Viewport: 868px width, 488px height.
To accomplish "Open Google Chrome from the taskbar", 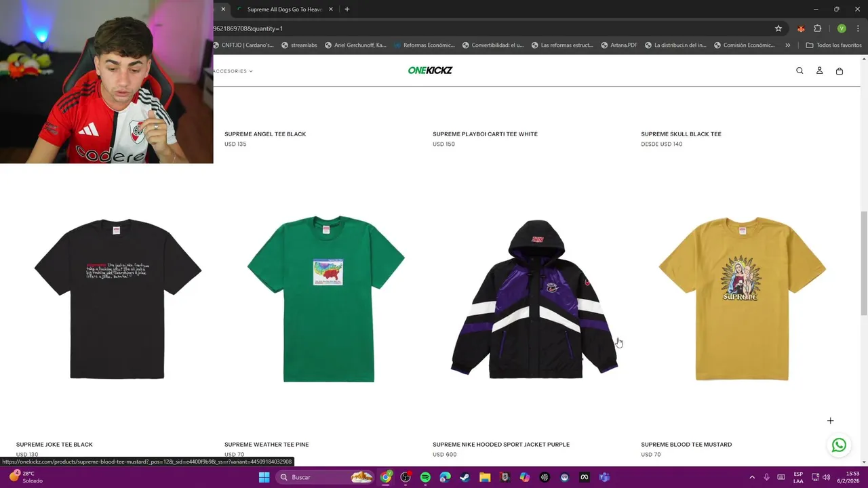I will (x=386, y=477).
